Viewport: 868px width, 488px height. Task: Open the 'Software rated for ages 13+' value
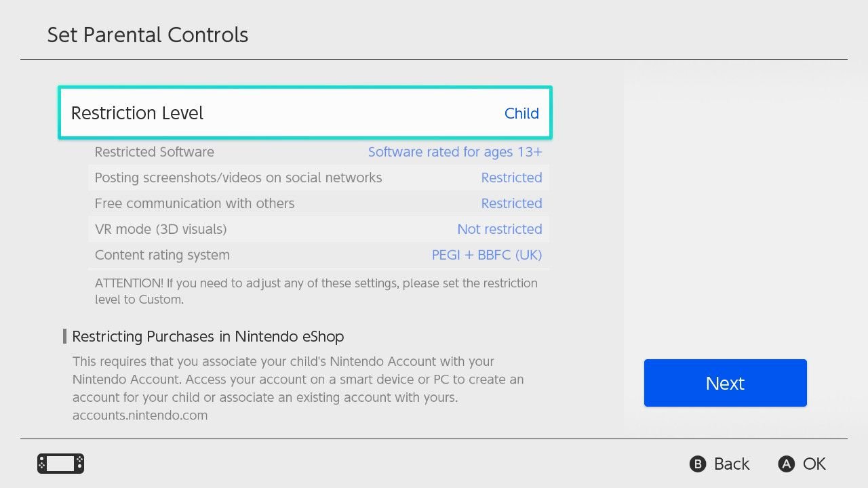tap(455, 152)
